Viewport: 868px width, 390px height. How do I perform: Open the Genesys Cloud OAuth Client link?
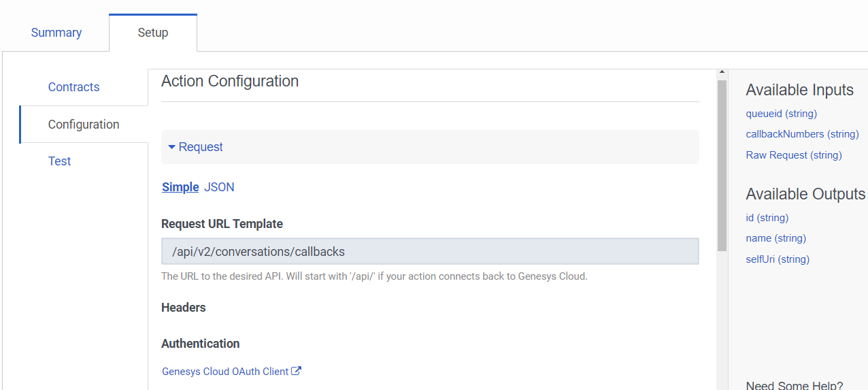coord(225,372)
